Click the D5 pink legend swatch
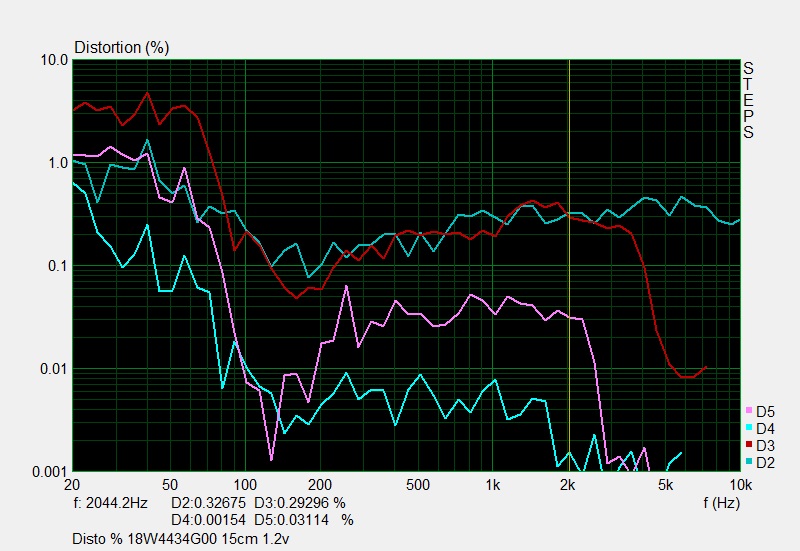Image resolution: width=800 pixels, height=551 pixels. 748,410
